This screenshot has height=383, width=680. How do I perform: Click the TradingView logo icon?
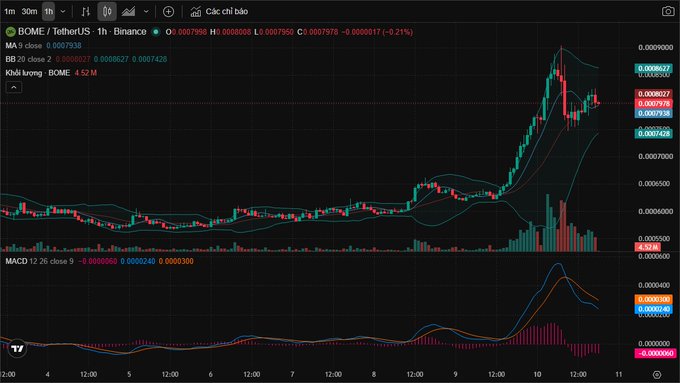click(17, 348)
